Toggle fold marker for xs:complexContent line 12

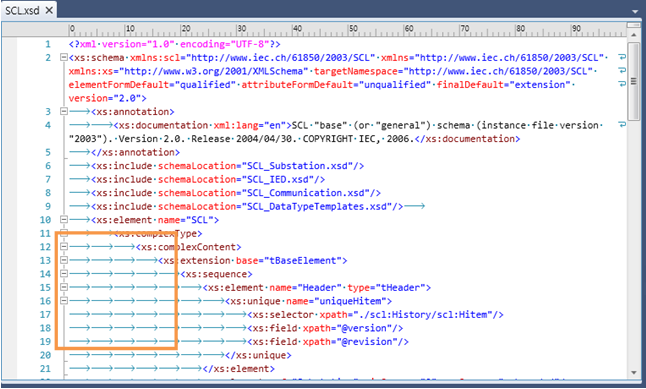pyautogui.click(x=63, y=246)
